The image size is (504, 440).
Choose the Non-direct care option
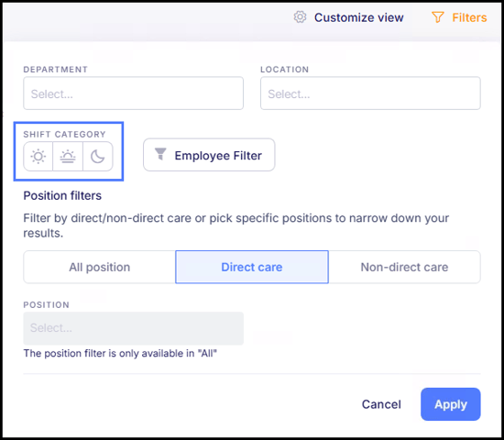(x=404, y=267)
